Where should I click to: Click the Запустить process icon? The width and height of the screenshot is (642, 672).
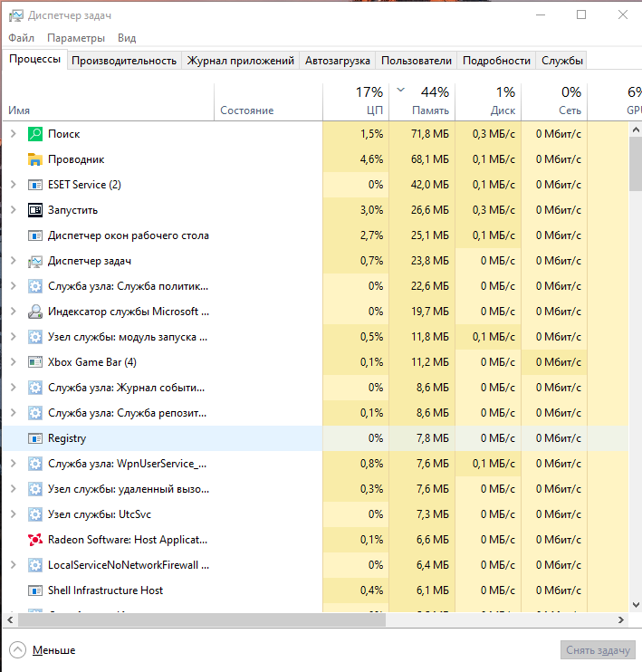coord(35,210)
